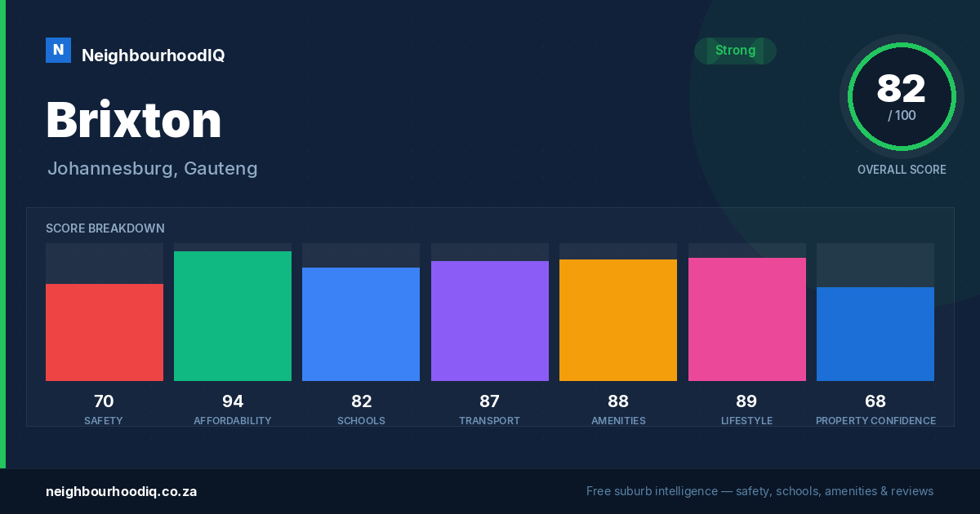This screenshot has width=980, height=514.
Task: Select the Property Confidence bar
Action: (x=875, y=334)
